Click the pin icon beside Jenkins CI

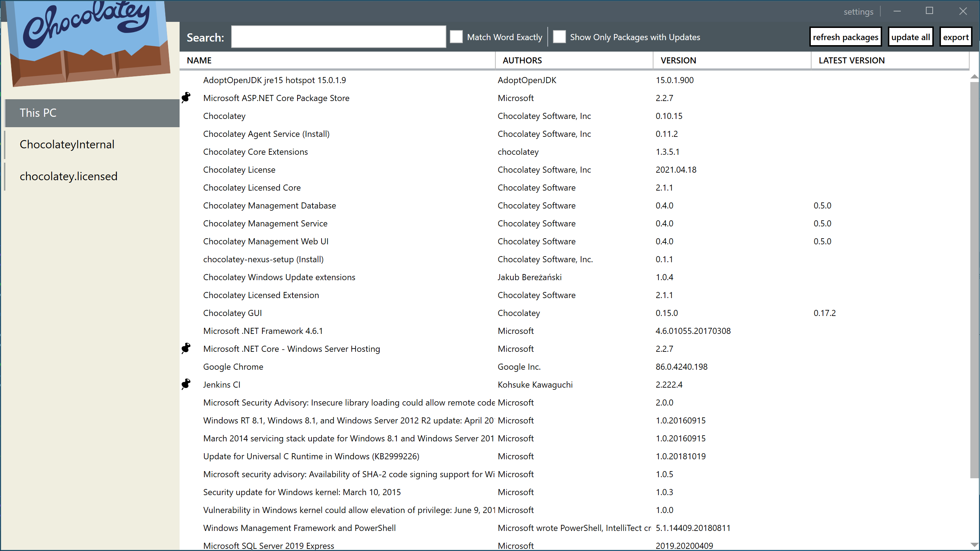click(186, 384)
